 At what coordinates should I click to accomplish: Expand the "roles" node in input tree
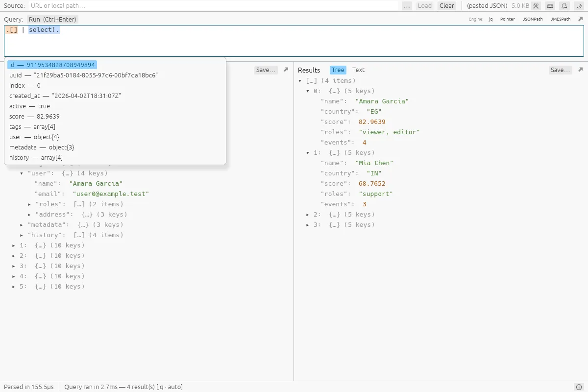pyautogui.click(x=29, y=204)
